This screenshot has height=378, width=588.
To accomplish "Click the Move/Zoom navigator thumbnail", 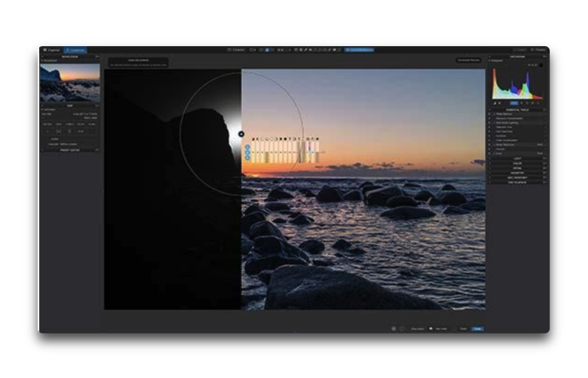I will point(70,83).
